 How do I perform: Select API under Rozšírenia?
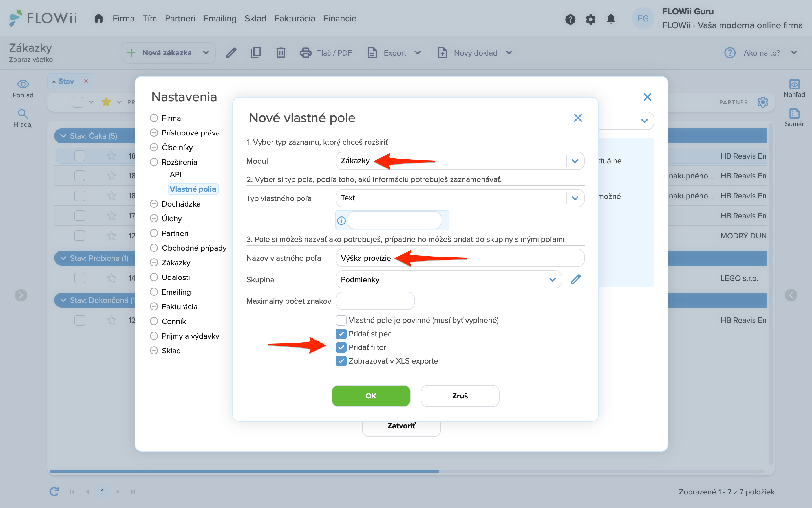175,174
